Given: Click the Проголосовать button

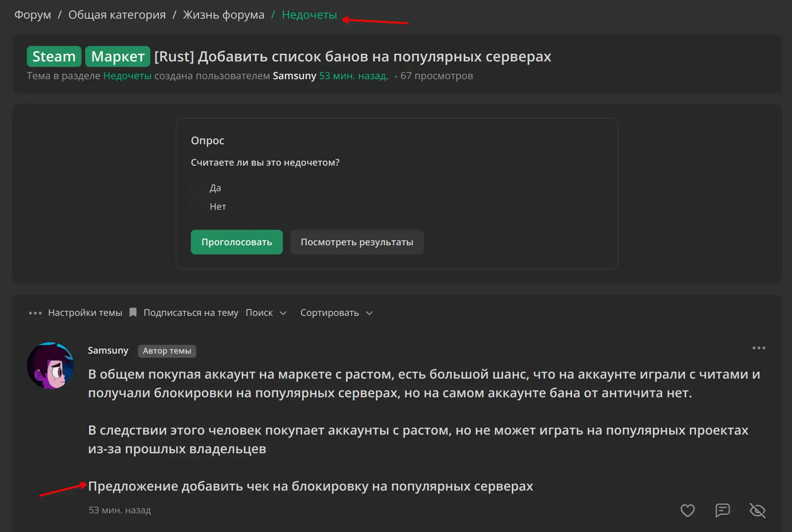Looking at the screenshot, I should pos(237,242).
